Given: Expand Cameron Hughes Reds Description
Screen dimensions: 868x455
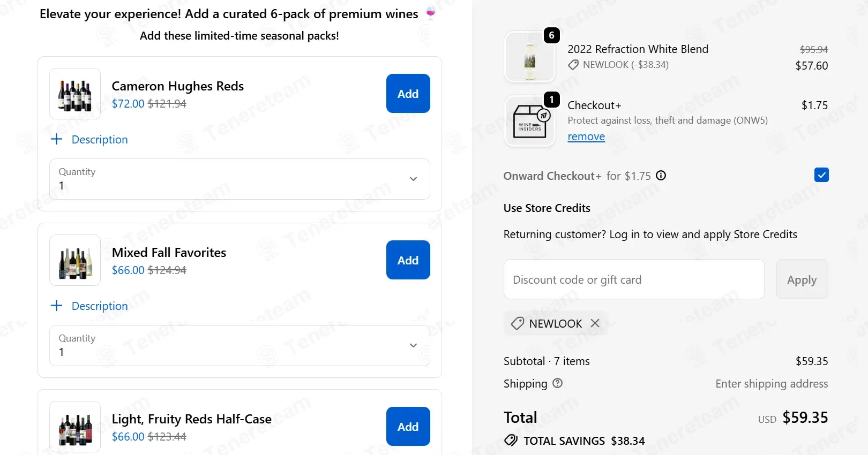Looking at the screenshot, I should [100, 140].
